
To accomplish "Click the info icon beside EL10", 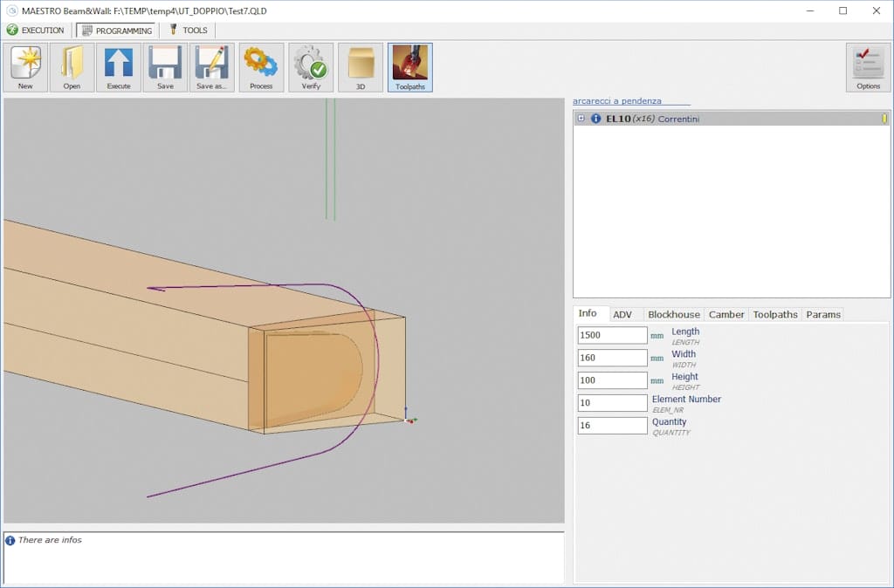I will [x=595, y=119].
